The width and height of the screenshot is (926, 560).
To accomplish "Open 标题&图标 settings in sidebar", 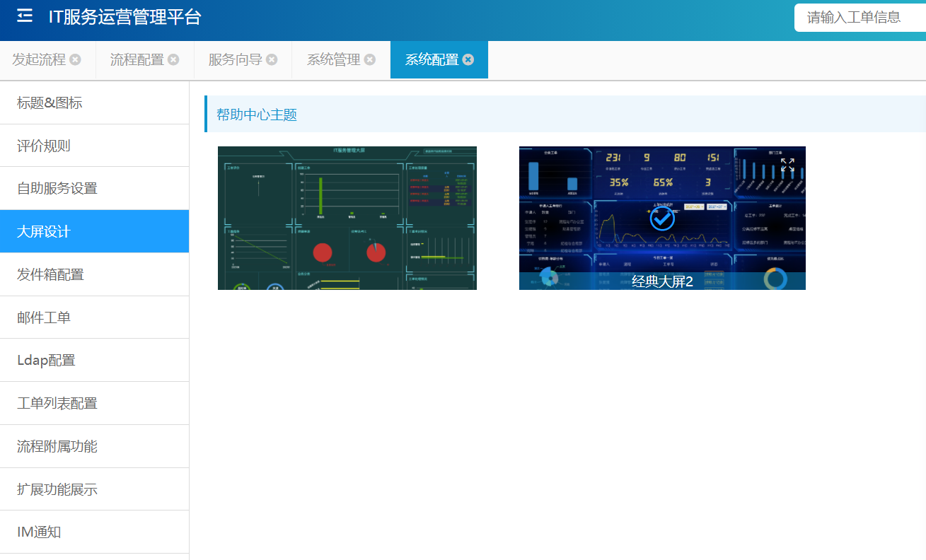I will point(50,103).
